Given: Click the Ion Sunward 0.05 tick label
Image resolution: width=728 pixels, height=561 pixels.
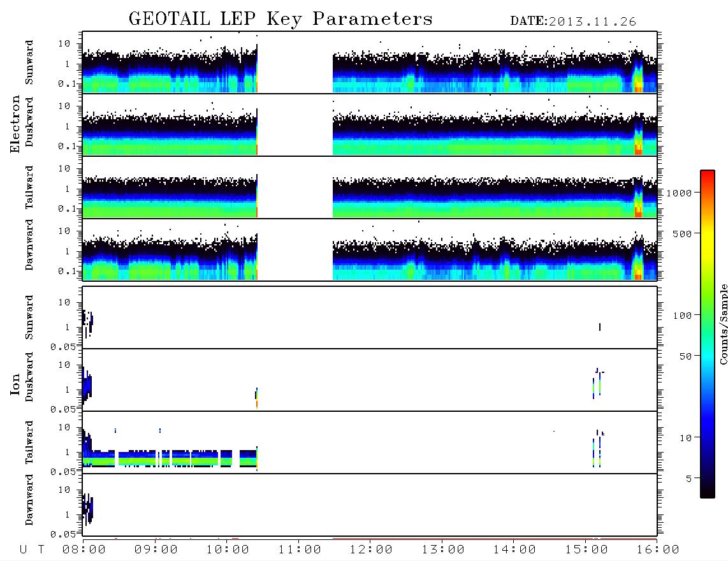Looking at the screenshot, I should 63,347.
